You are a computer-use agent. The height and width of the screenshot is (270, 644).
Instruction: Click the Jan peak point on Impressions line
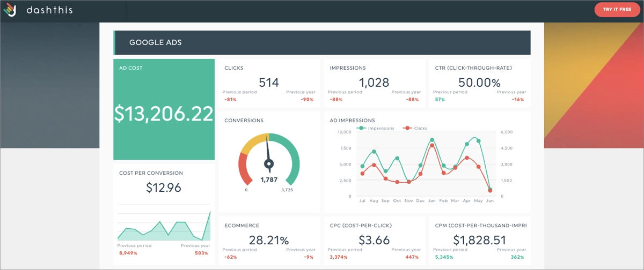click(x=432, y=139)
